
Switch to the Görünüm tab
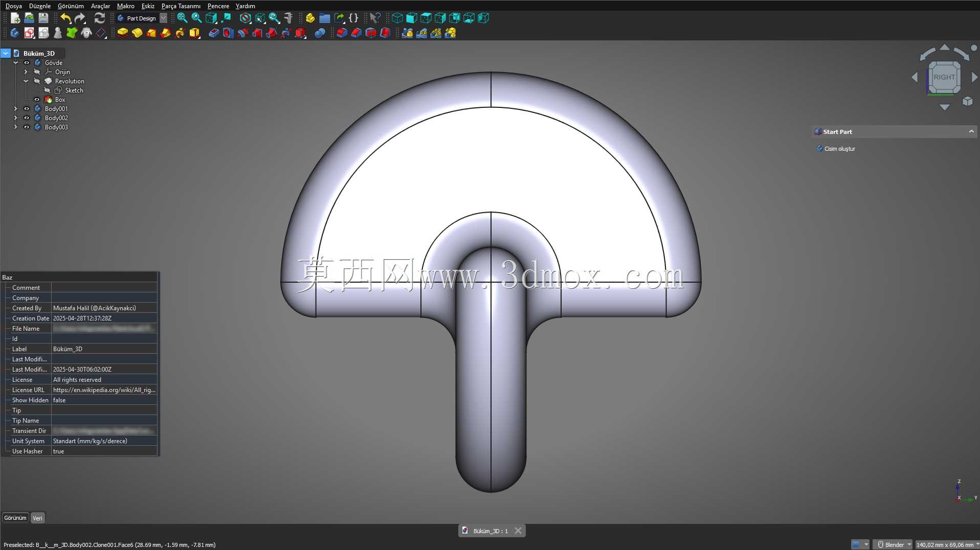point(15,518)
